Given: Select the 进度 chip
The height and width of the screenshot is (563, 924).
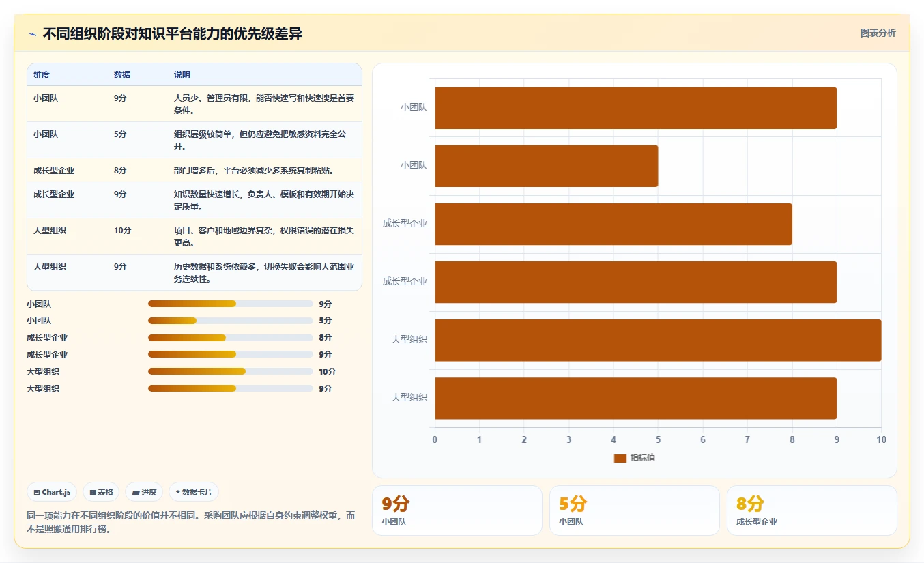Looking at the screenshot, I should pyautogui.click(x=144, y=492).
